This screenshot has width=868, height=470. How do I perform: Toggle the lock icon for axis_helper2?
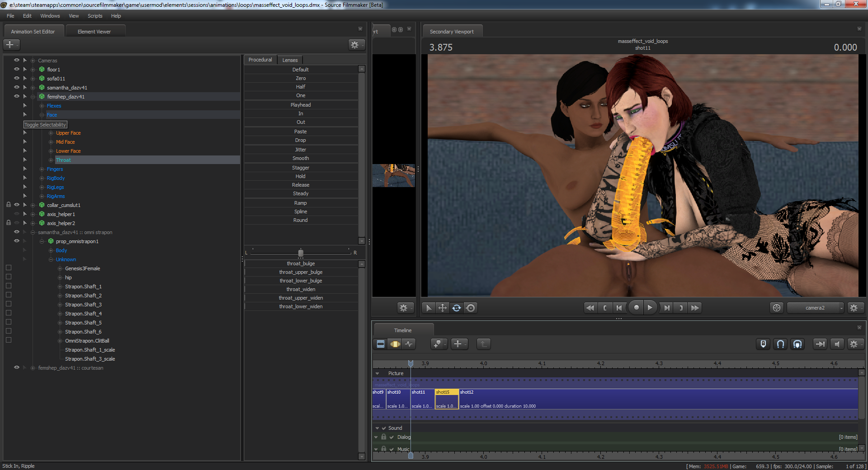9,223
